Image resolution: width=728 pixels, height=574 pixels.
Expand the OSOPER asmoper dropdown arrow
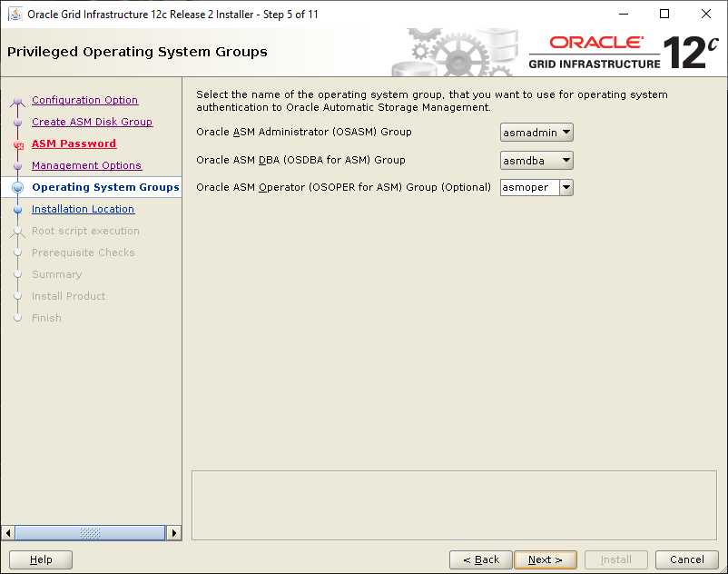566,188
